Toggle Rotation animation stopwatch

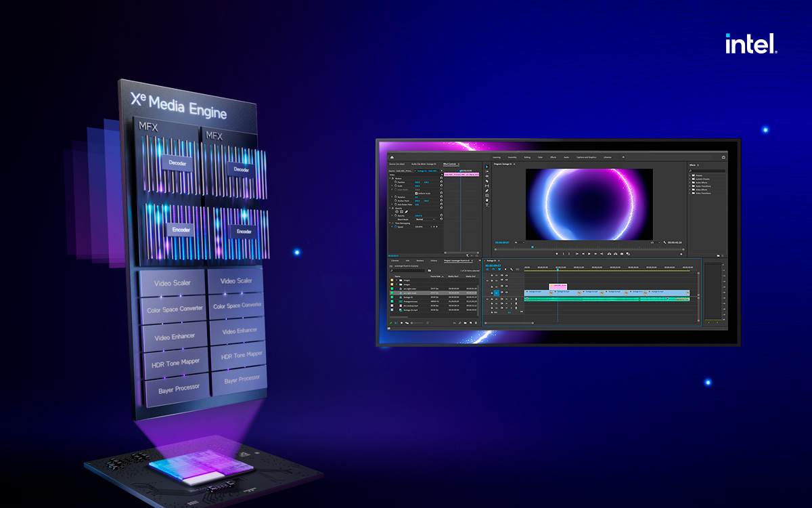[396, 197]
